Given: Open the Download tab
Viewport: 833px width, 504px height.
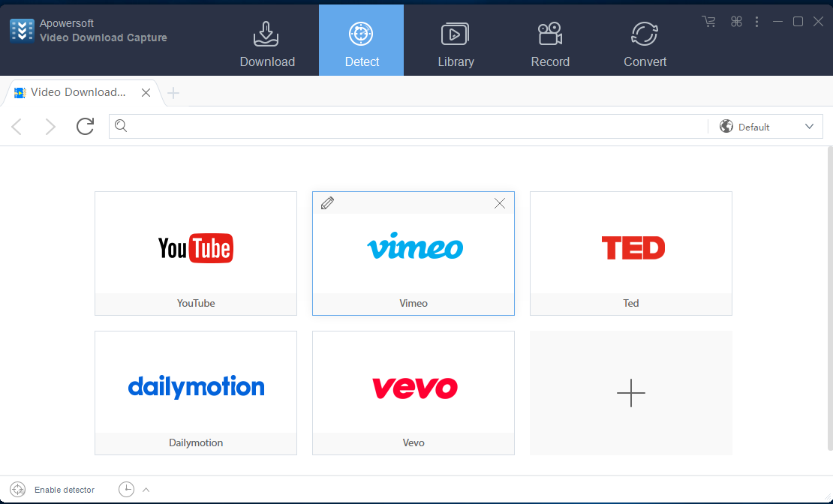Looking at the screenshot, I should tap(267, 43).
